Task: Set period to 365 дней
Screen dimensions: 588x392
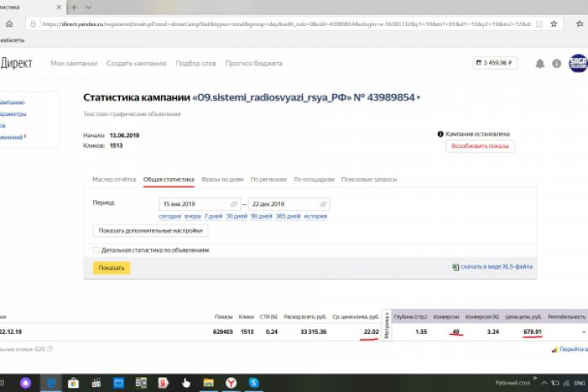Action: (288, 216)
